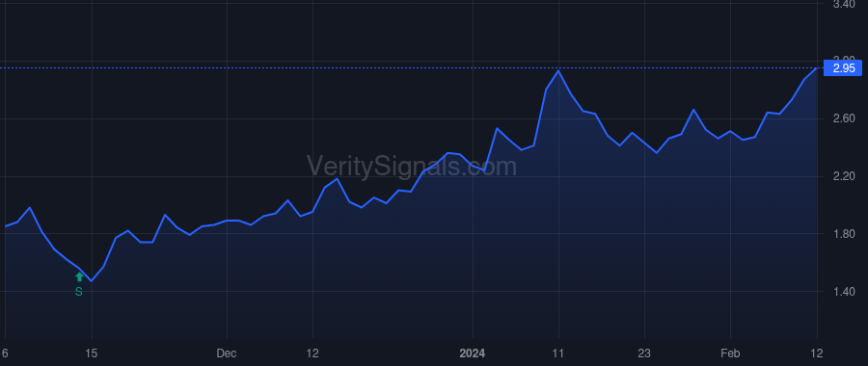Image resolution: width=868 pixels, height=366 pixels.
Task: Click the 2.60 price axis label
Action: tap(844, 118)
